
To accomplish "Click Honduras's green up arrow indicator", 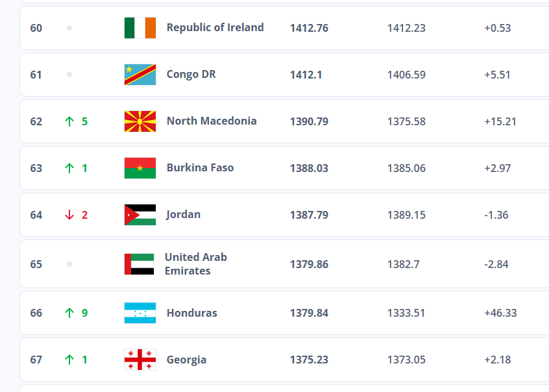I will 69,313.
